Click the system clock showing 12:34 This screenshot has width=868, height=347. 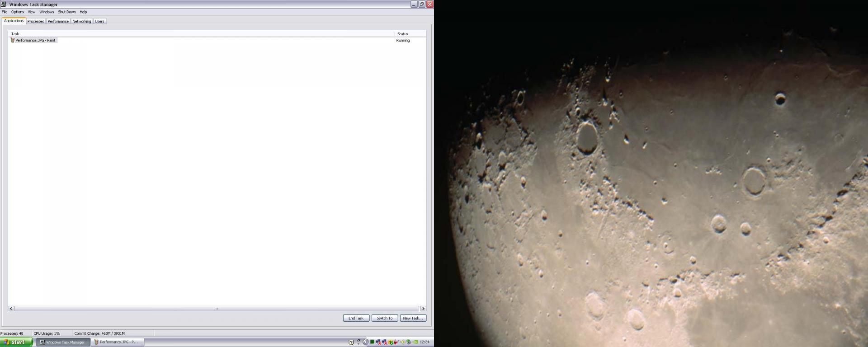425,342
